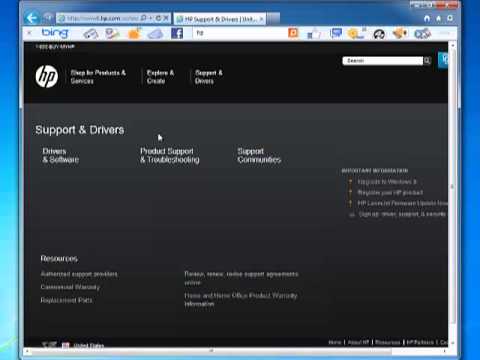This screenshot has height=360, width=480.
Task: Click the gears settings icon in the Bing toolbar
Action: click(x=422, y=33)
